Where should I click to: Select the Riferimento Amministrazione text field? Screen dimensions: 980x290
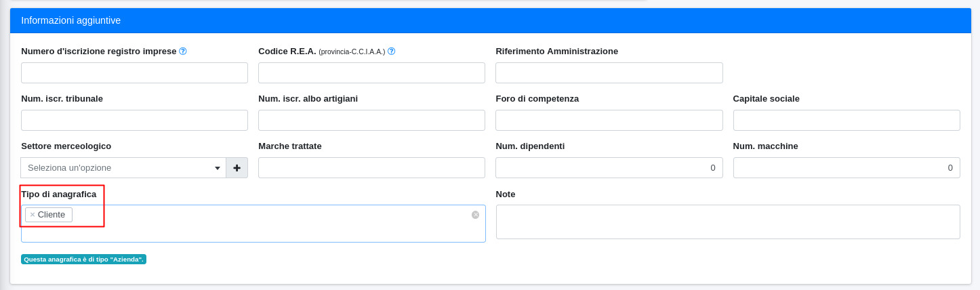(x=609, y=73)
